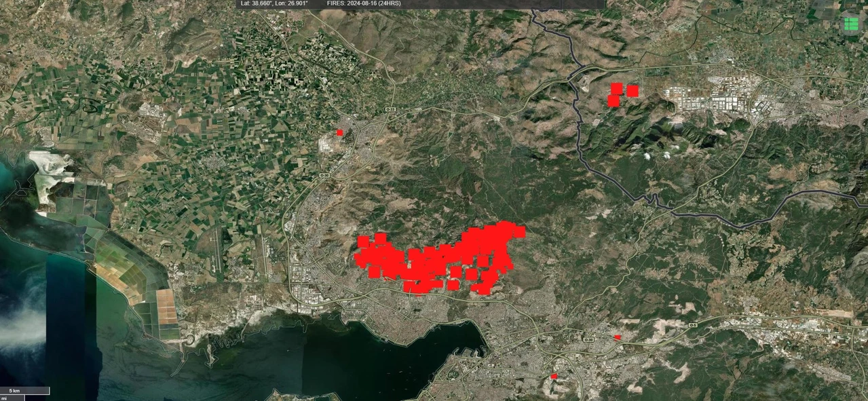Click the lower hotspot square below the northeast pair
The height and width of the screenshot is (401, 868).
(x=615, y=100)
